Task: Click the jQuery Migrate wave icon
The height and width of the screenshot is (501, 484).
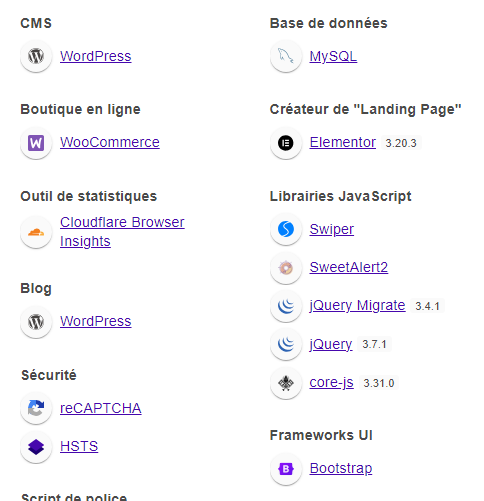Action: [x=286, y=306]
